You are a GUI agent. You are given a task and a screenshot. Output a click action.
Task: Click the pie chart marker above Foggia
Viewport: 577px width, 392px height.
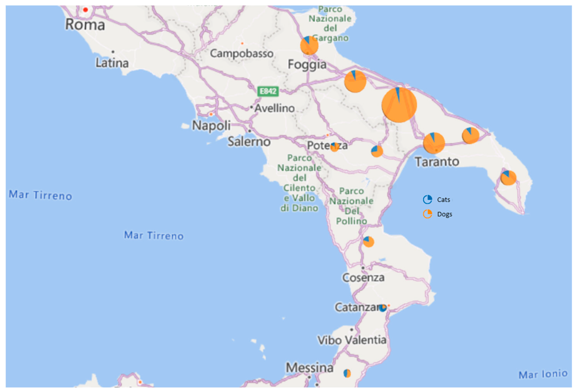[309, 45]
